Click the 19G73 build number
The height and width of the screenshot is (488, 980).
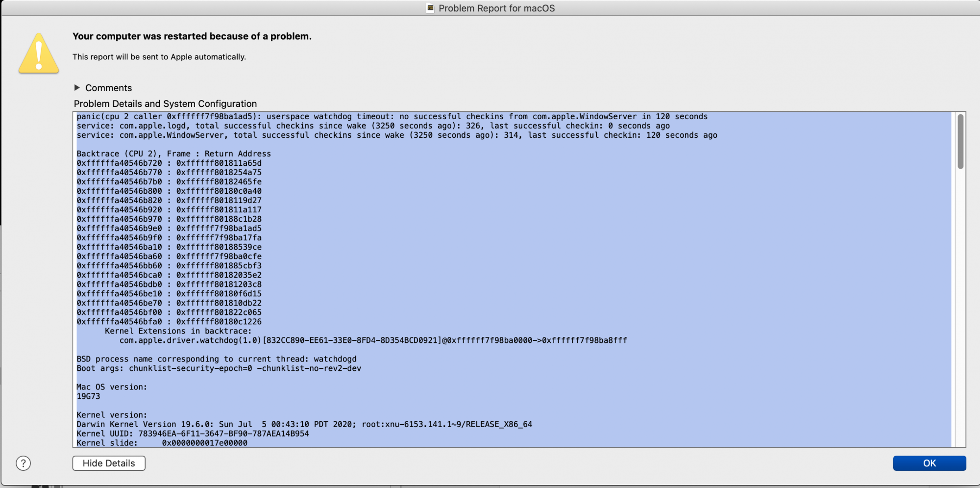88,396
